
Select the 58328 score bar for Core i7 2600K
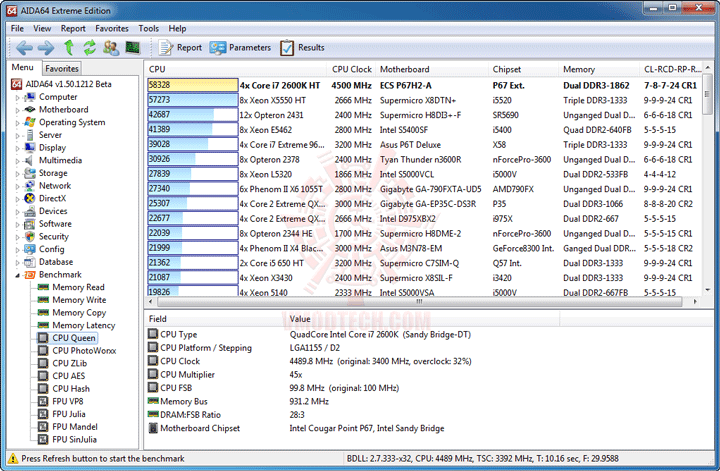(193, 85)
